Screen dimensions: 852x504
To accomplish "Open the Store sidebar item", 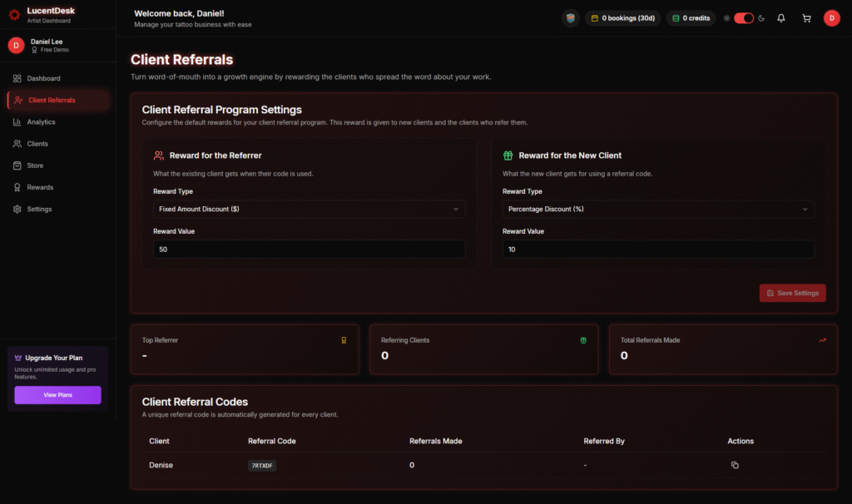I will pos(35,166).
